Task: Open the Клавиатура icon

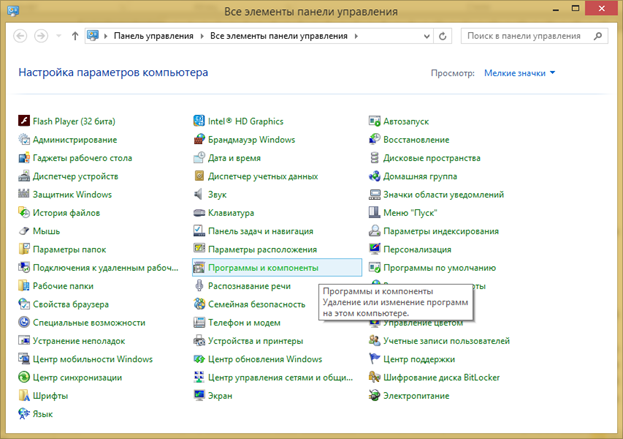Action: click(x=199, y=212)
